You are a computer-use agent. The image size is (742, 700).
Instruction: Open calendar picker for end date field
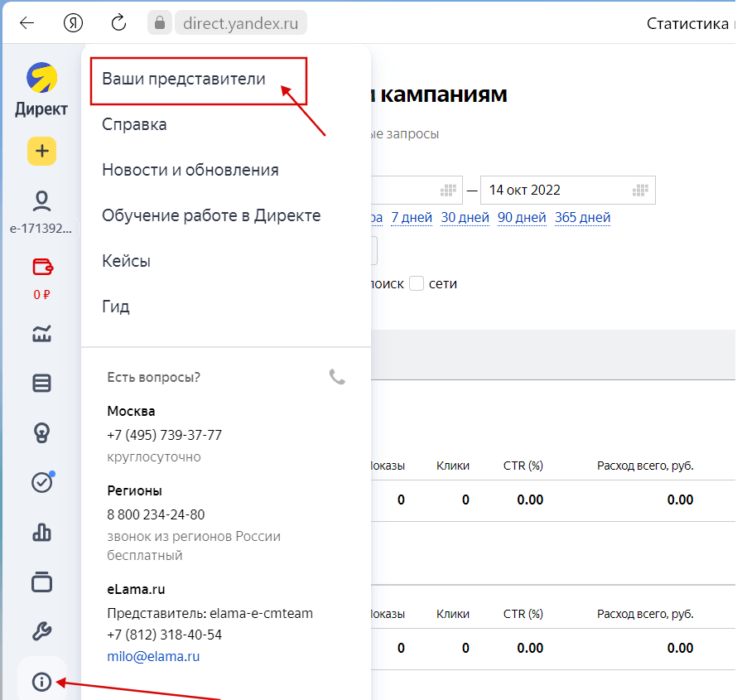[x=639, y=190]
